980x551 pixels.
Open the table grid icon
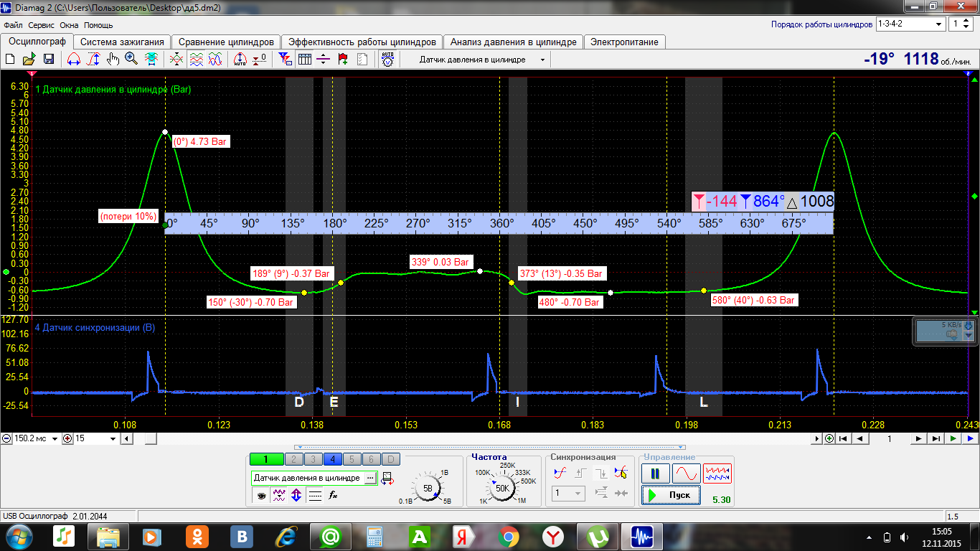[304, 60]
